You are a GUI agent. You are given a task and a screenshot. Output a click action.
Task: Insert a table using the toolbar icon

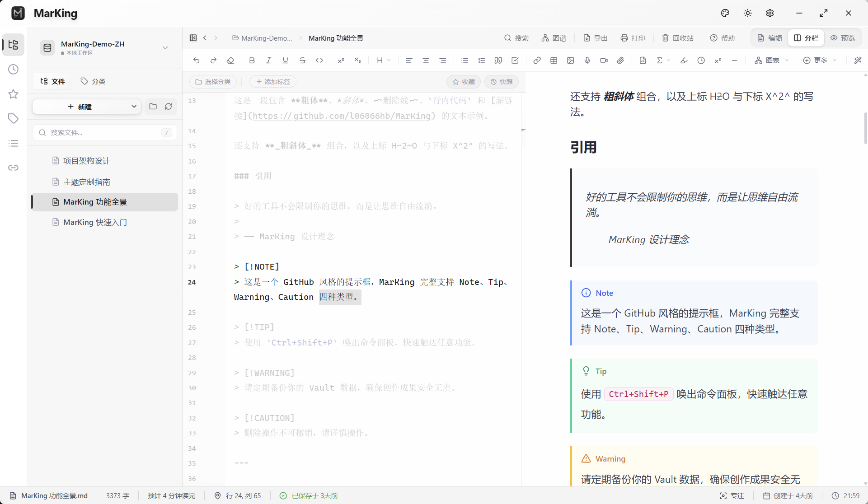pyautogui.click(x=554, y=61)
